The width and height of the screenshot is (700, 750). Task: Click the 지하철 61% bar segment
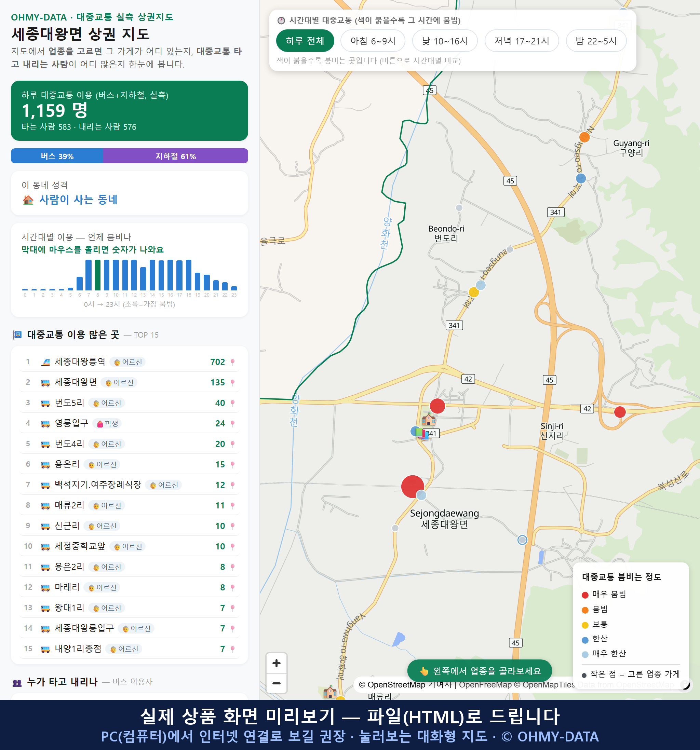click(175, 156)
